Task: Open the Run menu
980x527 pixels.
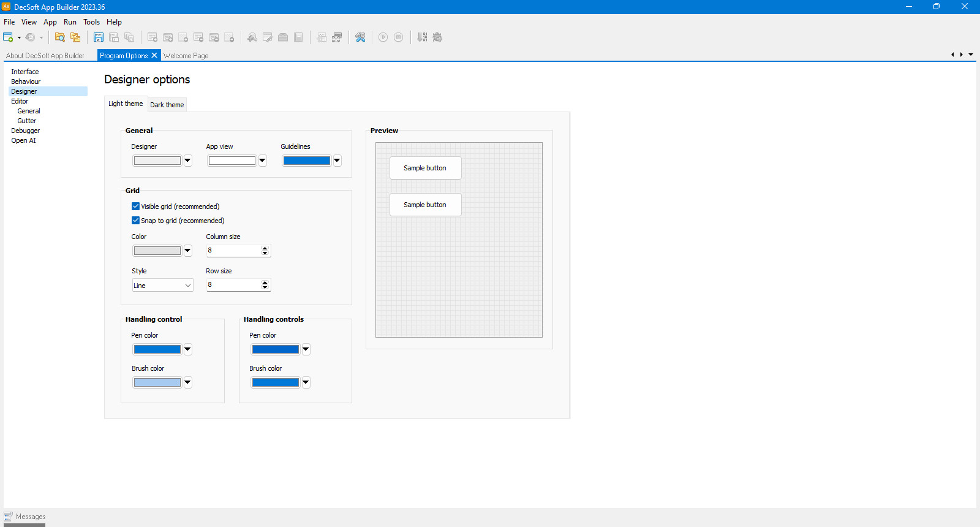Action: pyautogui.click(x=70, y=22)
